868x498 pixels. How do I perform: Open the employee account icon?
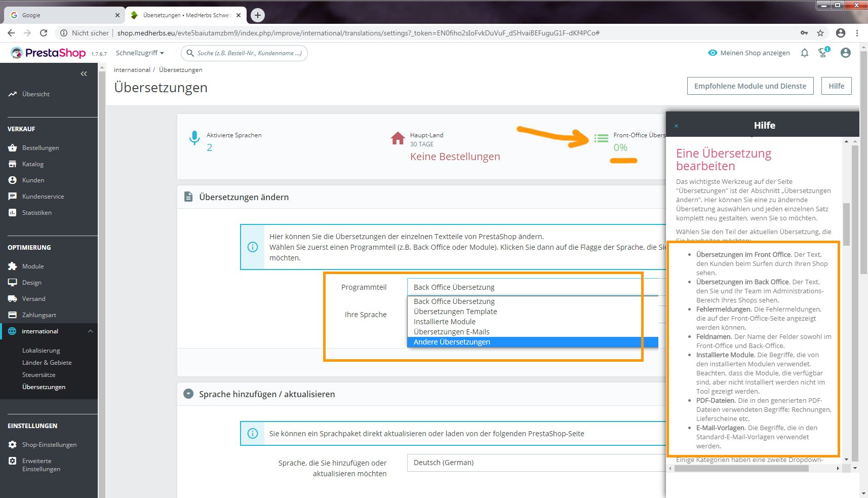pyautogui.click(x=845, y=53)
